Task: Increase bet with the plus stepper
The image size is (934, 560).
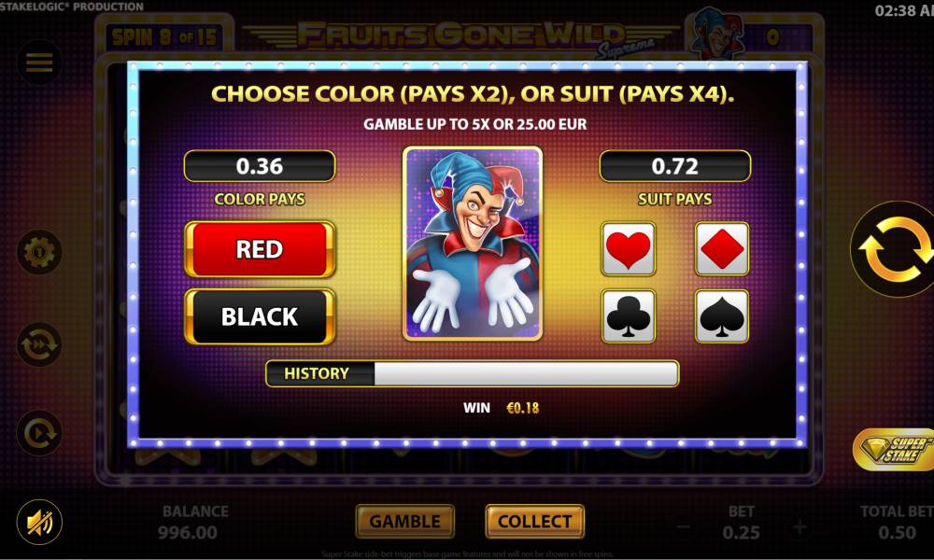Action: [x=800, y=527]
